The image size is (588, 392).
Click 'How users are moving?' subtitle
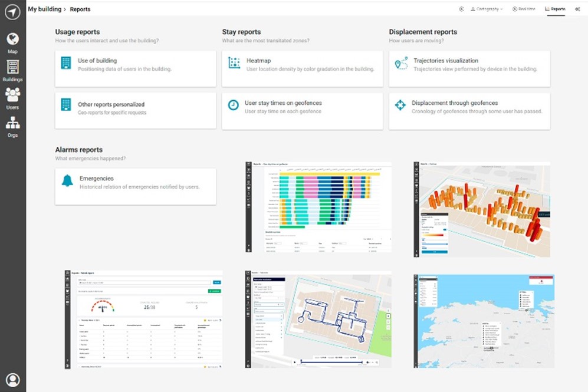pos(416,41)
